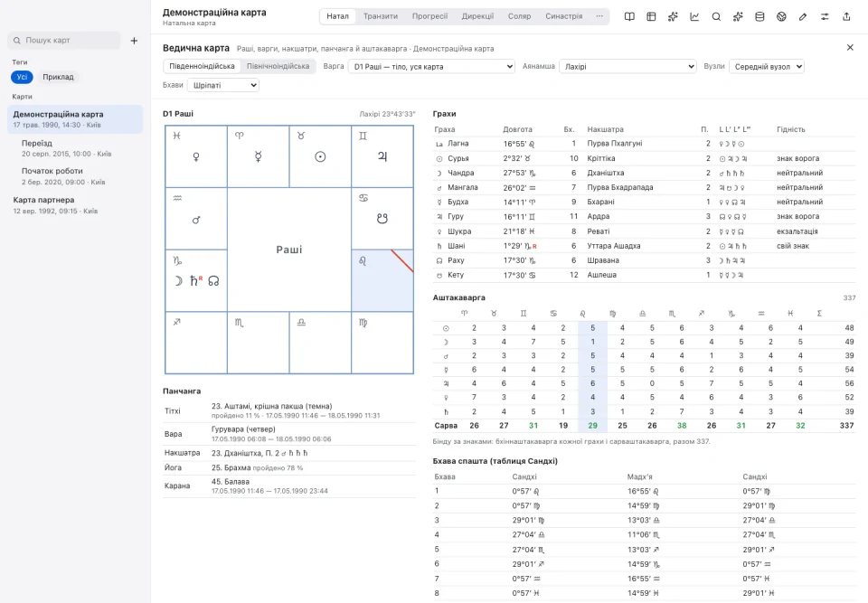Click the plus icon to add chart
This screenshot has width=868, height=603.
click(x=134, y=41)
